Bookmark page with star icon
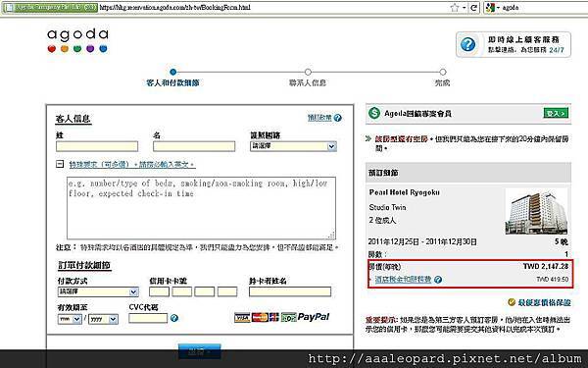Image resolution: width=588 pixels, height=368 pixels. pos(455,8)
